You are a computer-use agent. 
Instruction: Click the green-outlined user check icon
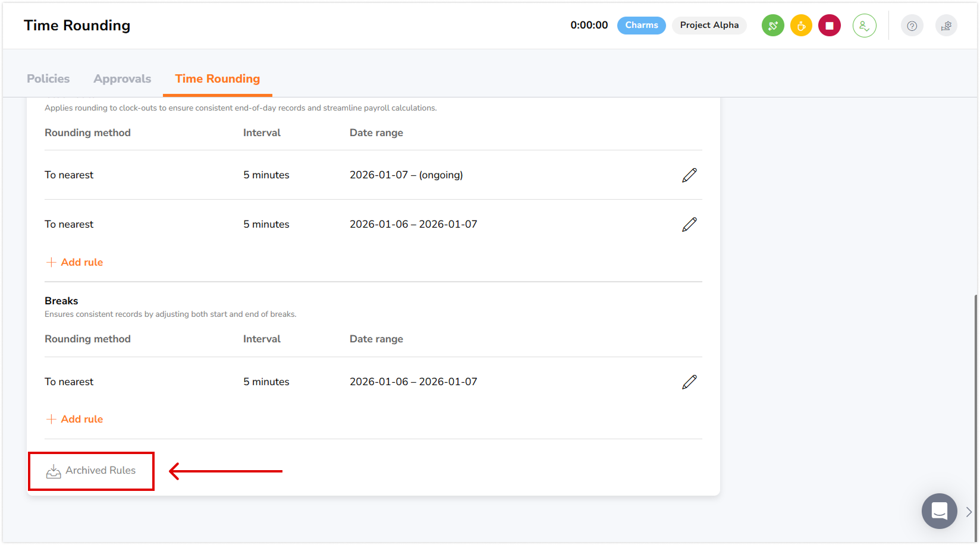[x=864, y=26]
